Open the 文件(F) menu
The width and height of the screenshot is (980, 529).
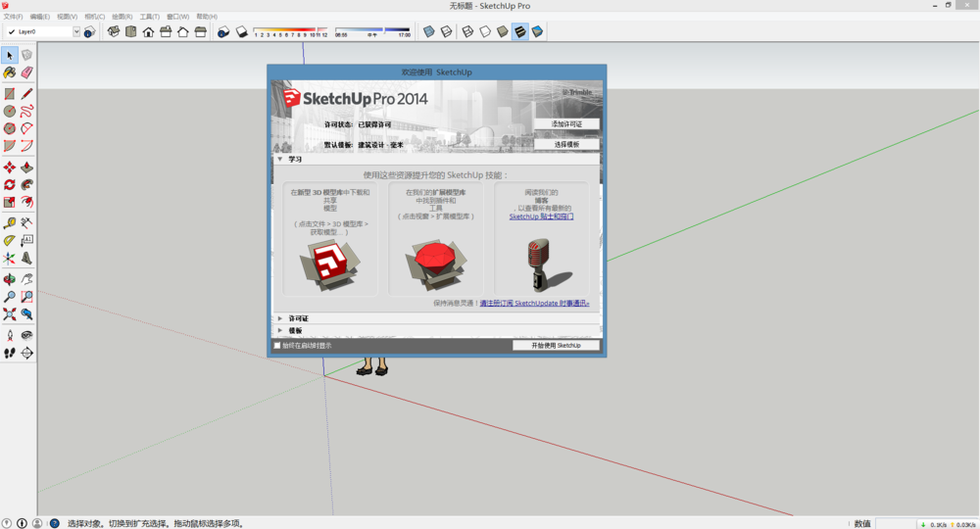tap(13, 17)
